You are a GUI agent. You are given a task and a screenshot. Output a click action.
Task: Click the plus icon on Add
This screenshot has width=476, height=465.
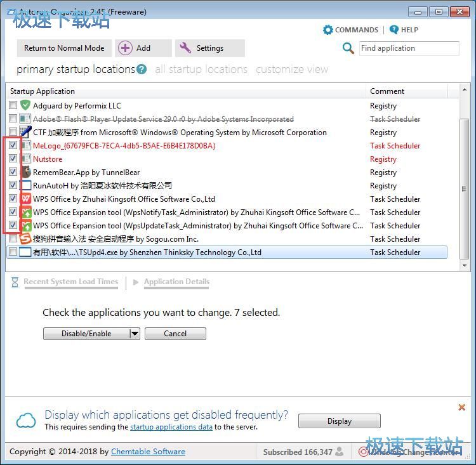click(125, 48)
